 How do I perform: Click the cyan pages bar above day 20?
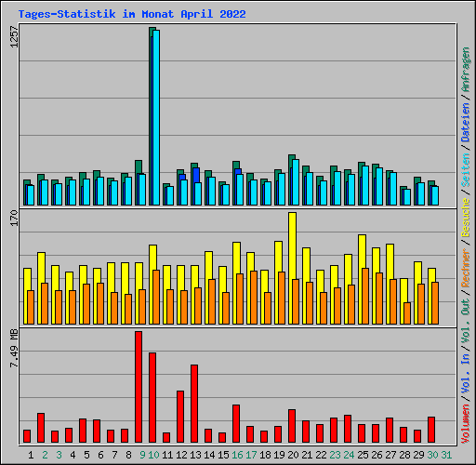(x=296, y=182)
